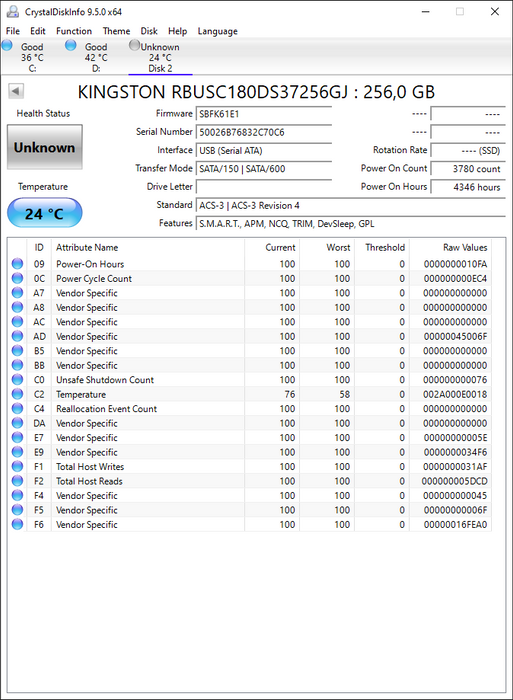
Task: Select the gray status orb for Disk 2
Action: [x=134, y=45]
